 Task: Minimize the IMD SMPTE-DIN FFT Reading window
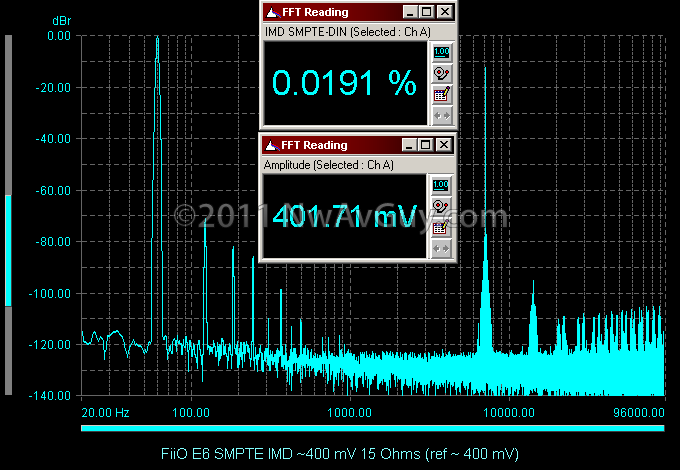[410, 12]
